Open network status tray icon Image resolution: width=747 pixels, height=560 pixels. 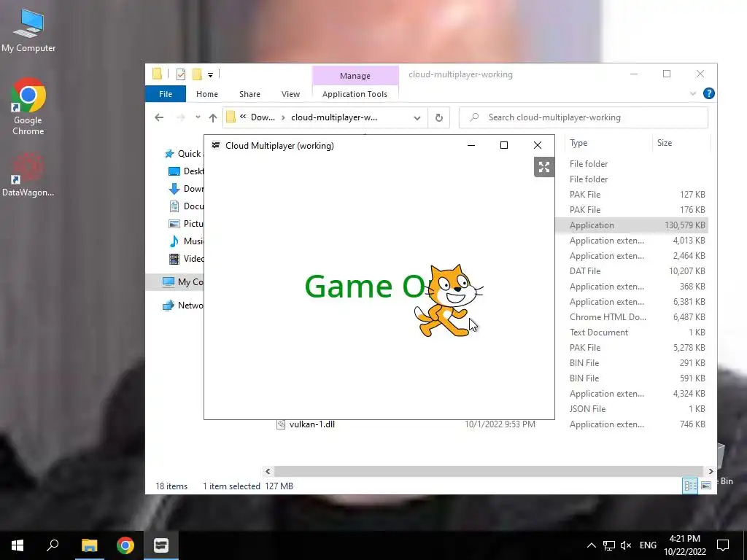click(609, 545)
